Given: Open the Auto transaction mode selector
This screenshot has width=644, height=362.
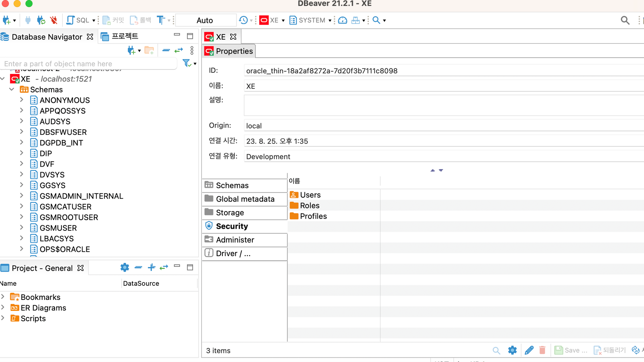Looking at the screenshot, I should tap(205, 20).
